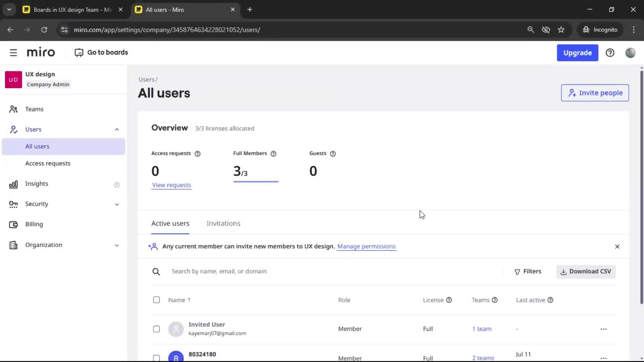
Task: Open the more options menu for Invited User
Action: pos(603,329)
